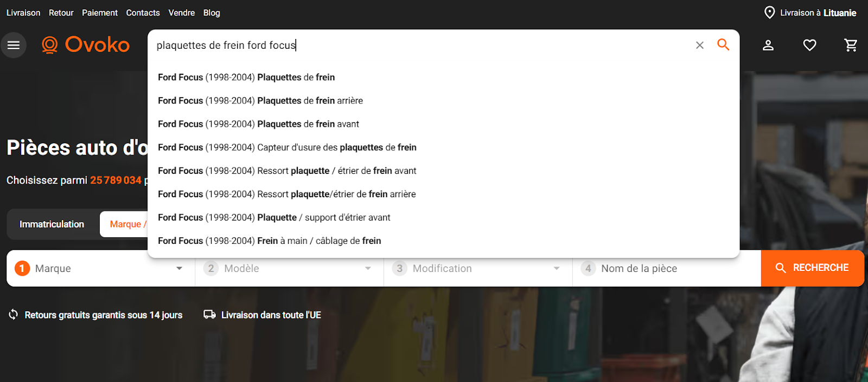868x382 pixels.
Task: Switch to the Immatriculation tab
Action: 52,224
